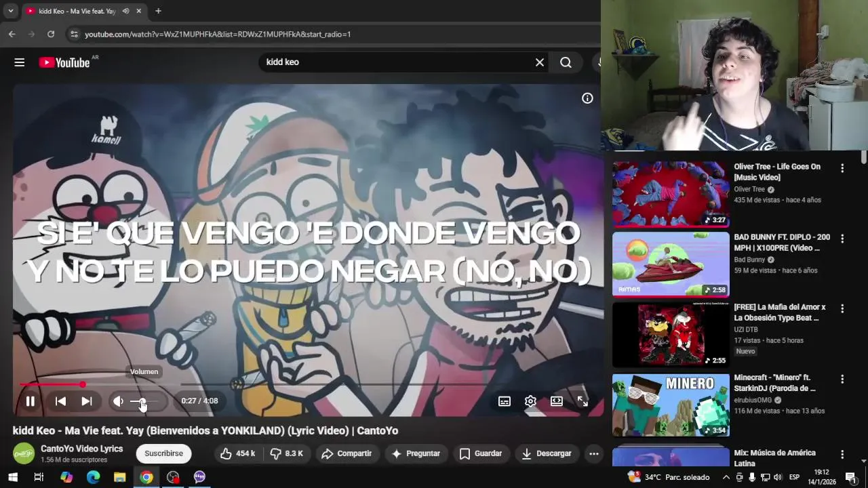
Task: Open options menu for La Mafia del Amor video
Action: point(842,308)
